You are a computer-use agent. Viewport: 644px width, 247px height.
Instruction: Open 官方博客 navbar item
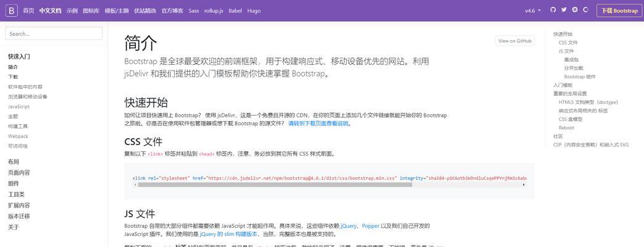point(172,10)
